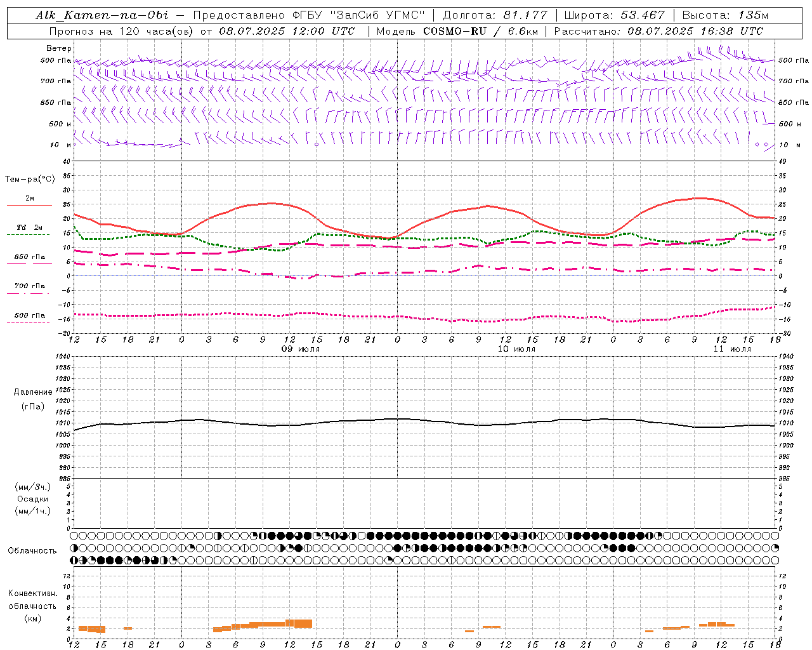Click the '11 июля' date label
The image size is (812, 650).
[x=732, y=349]
